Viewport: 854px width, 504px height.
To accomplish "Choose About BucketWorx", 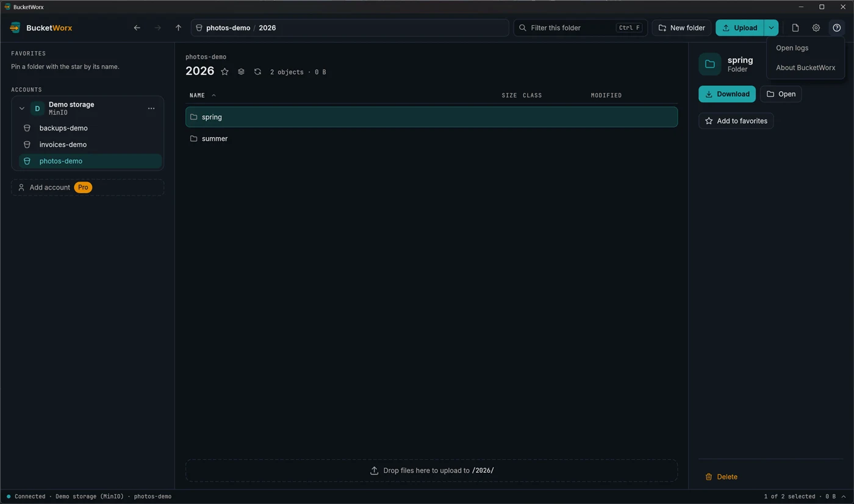I will pyautogui.click(x=805, y=68).
